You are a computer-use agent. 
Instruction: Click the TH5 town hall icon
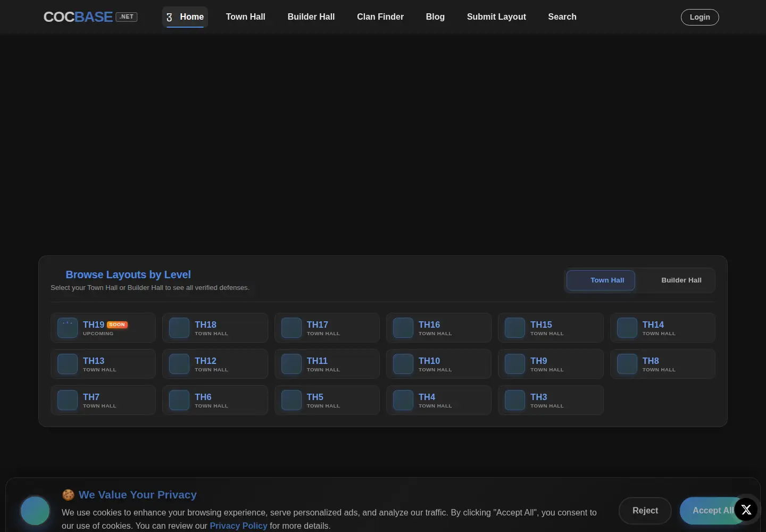[292, 400]
